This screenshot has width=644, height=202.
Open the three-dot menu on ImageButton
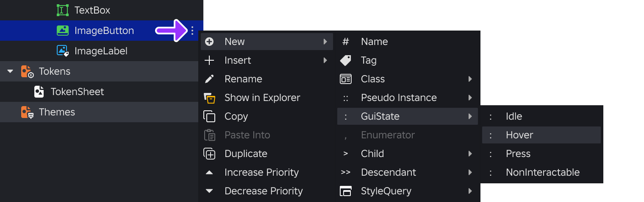192,31
